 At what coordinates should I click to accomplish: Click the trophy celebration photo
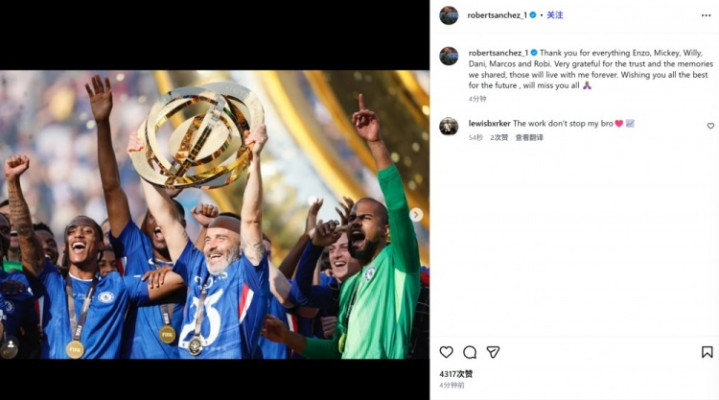tap(214, 215)
